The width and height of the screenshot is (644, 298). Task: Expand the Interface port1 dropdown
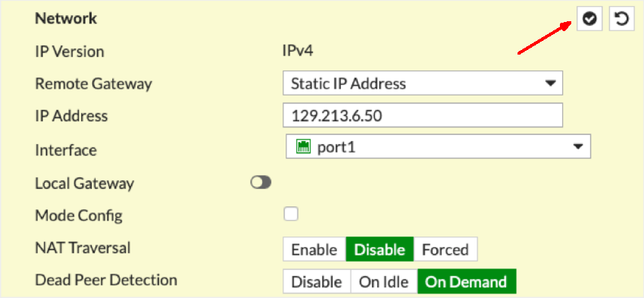438,146
